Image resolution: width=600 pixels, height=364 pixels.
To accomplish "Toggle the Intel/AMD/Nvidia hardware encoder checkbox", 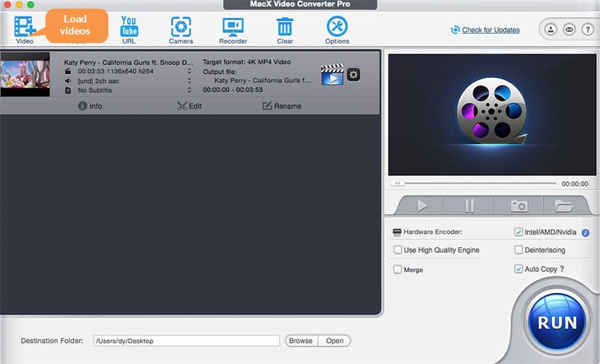I will [x=518, y=232].
